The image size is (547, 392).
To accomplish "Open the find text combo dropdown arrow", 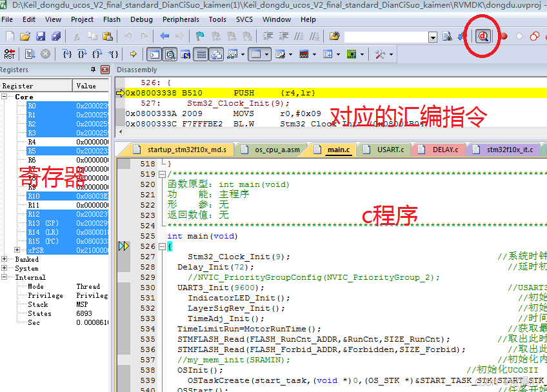I will [x=433, y=37].
